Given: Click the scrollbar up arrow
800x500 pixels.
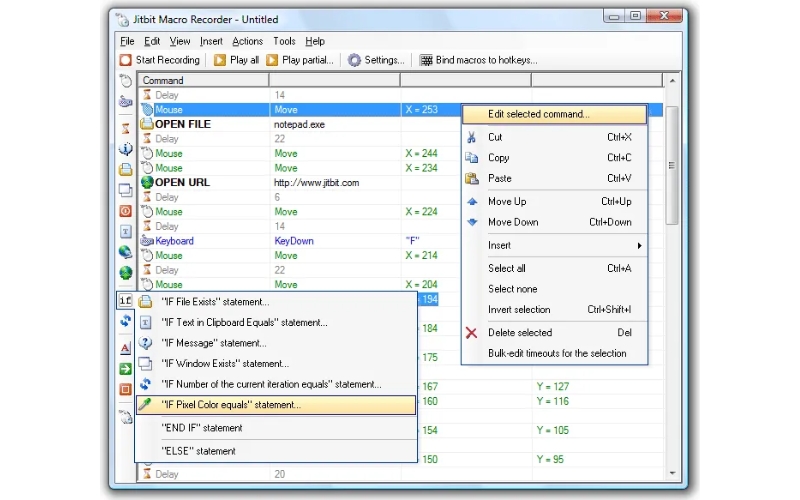Looking at the screenshot, I should pos(672,81).
